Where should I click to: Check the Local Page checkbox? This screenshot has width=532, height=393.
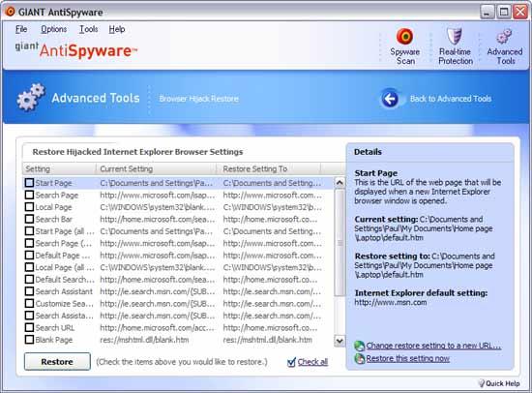tap(30, 207)
